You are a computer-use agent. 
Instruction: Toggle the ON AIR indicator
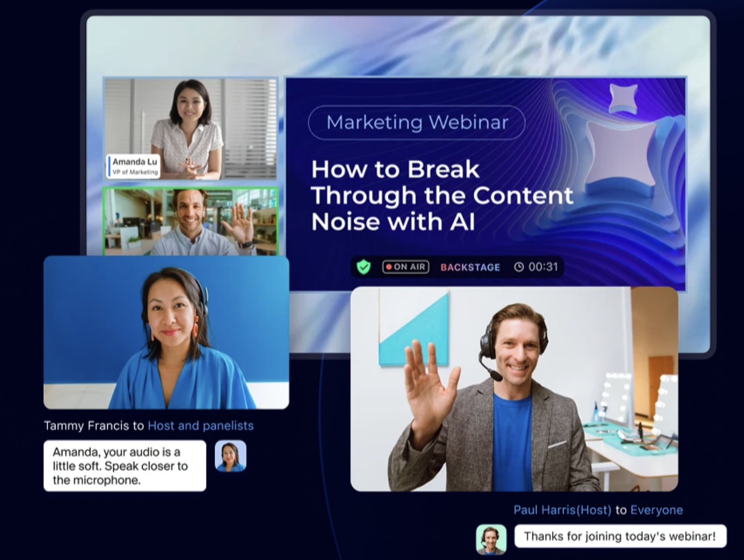(x=406, y=267)
